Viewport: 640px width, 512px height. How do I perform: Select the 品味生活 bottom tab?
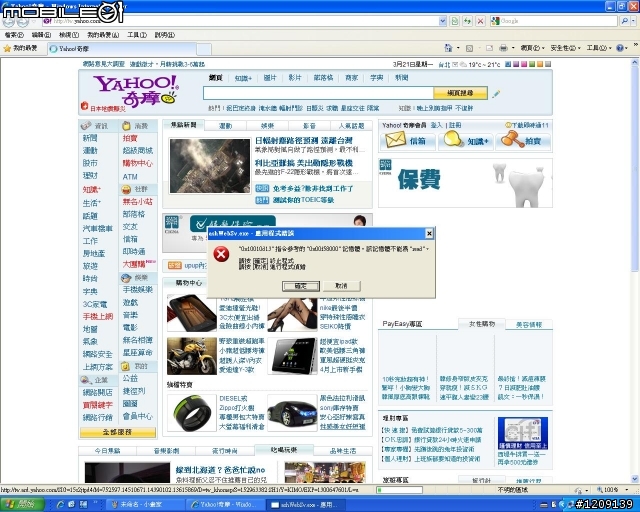(343, 451)
